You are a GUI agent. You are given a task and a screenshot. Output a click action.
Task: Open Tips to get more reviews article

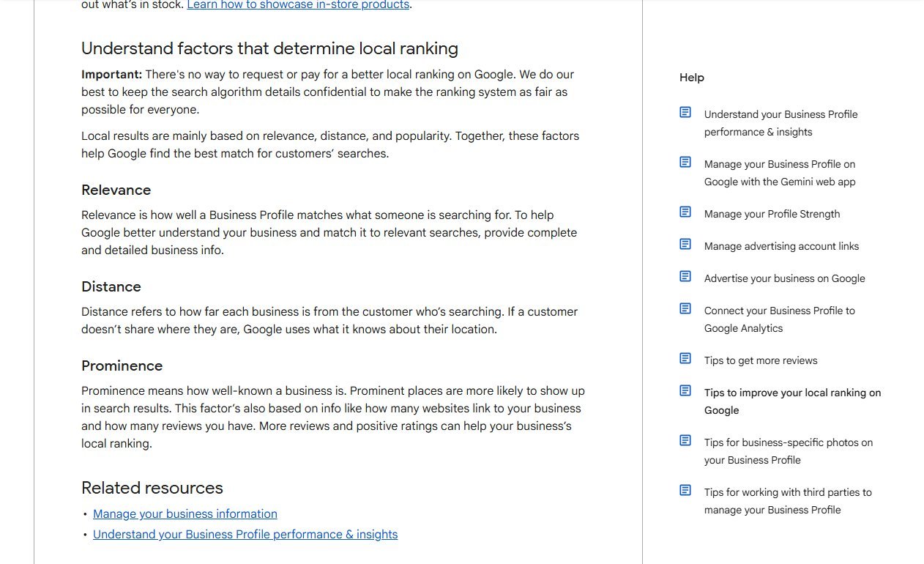point(761,360)
